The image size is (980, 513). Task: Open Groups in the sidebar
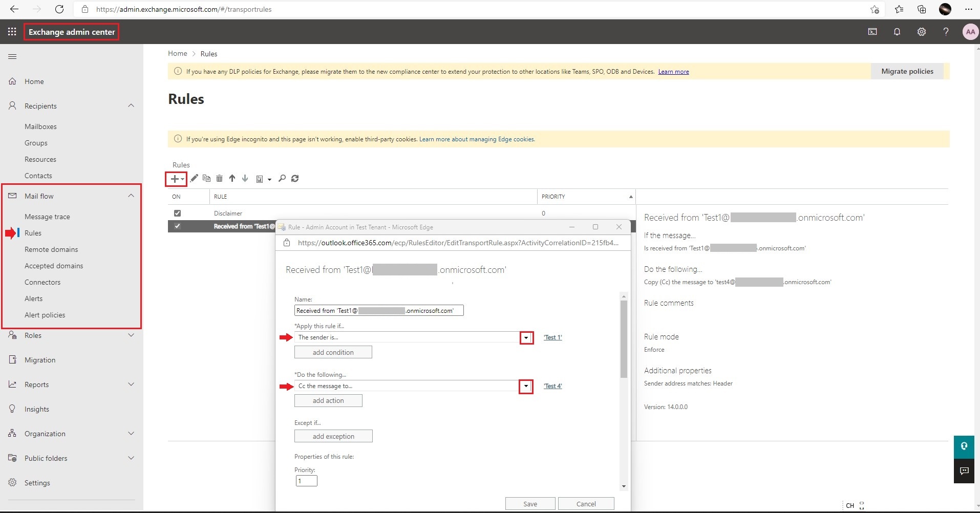coord(36,143)
